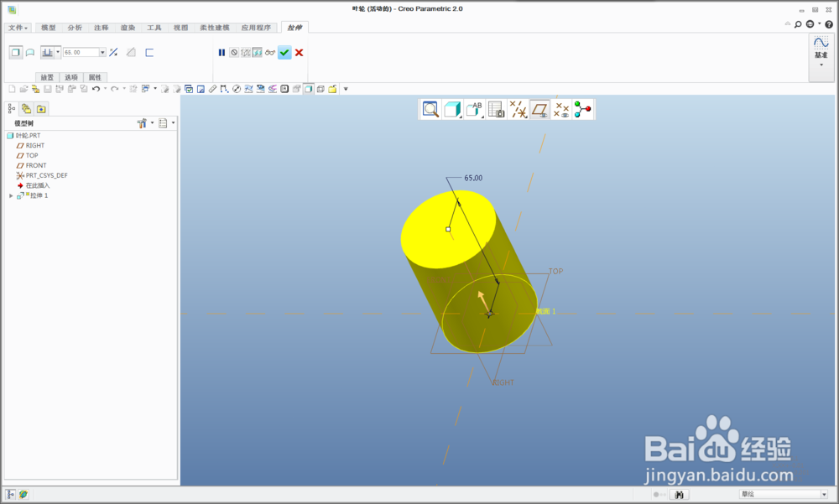The width and height of the screenshot is (839, 504).
Task: Toggle datum plane display
Action: [539, 110]
